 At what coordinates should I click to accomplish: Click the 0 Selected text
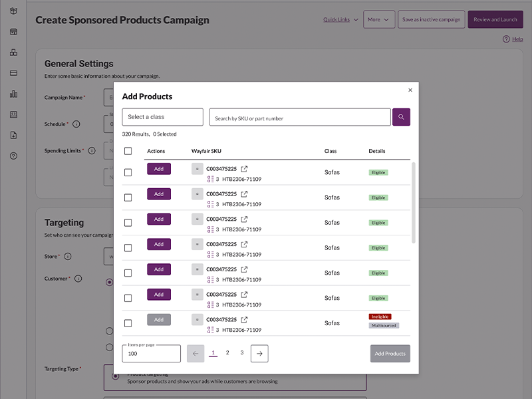pos(164,134)
